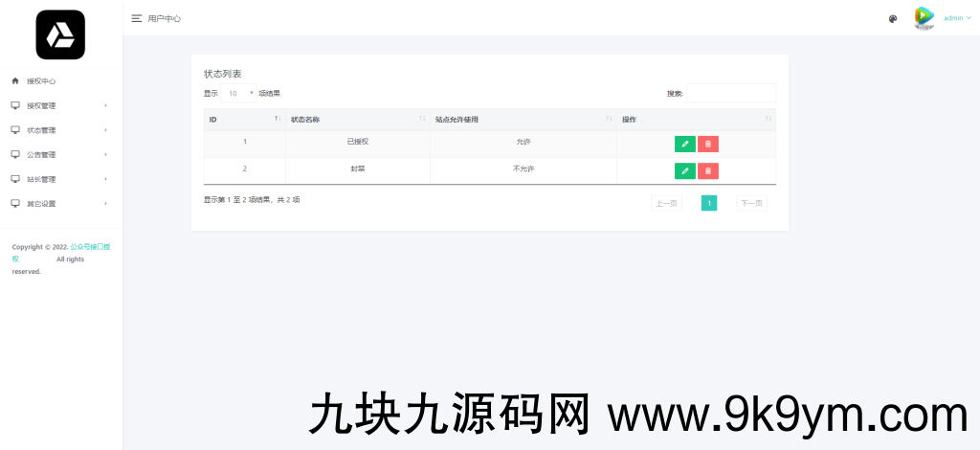Sort by 站点允许使用 column arrows
Viewport: 980px width, 450px height.
(x=610, y=119)
